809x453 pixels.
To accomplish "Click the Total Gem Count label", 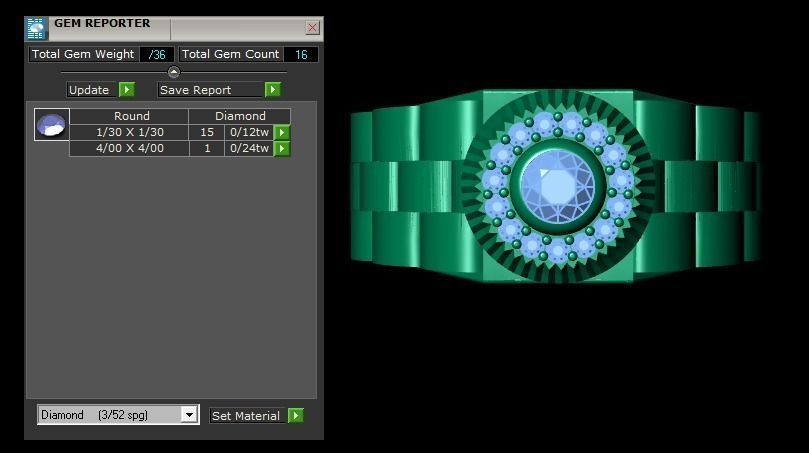I will (231, 54).
